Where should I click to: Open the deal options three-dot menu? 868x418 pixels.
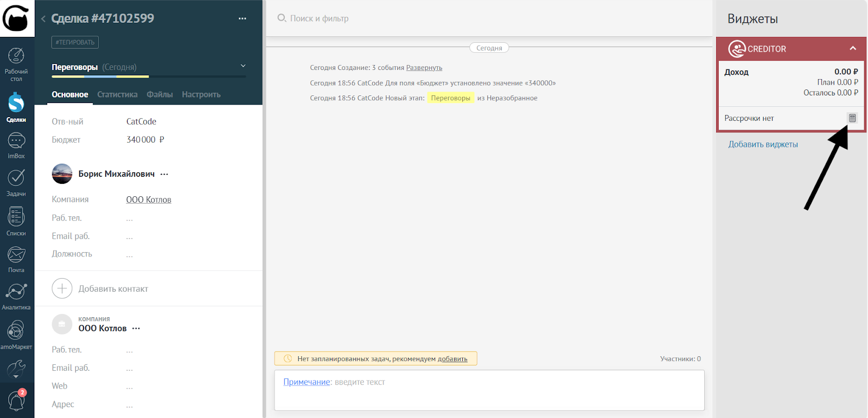(x=242, y=18)
